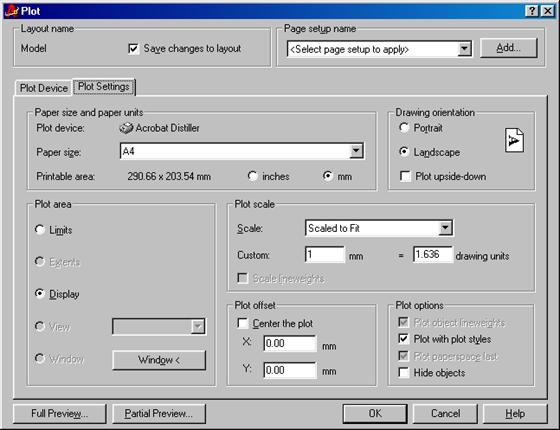This screenshot has width=560, height=430.
Task: Select Portrait orientation radio button
Action: click(x=404, y=128)
